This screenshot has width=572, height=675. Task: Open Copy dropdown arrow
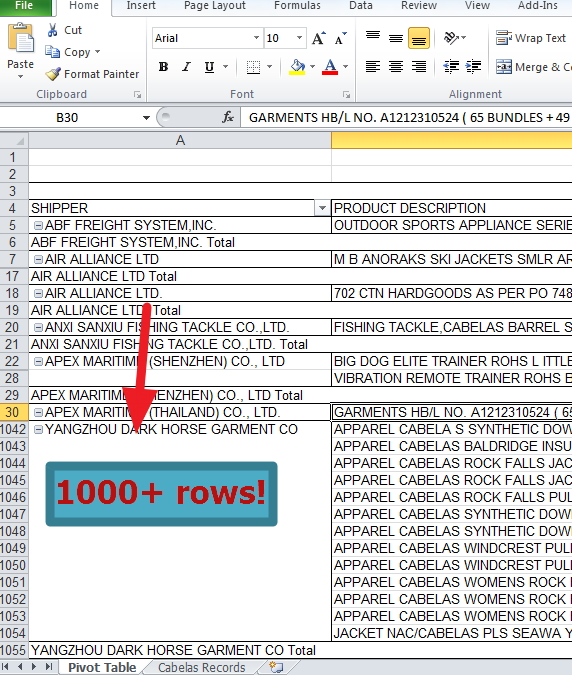pos(98,52)
